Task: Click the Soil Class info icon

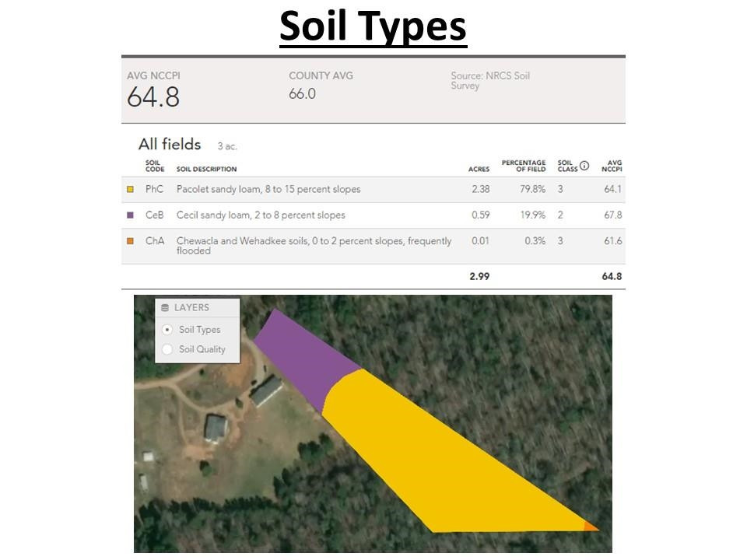Action: coord(584,166)
